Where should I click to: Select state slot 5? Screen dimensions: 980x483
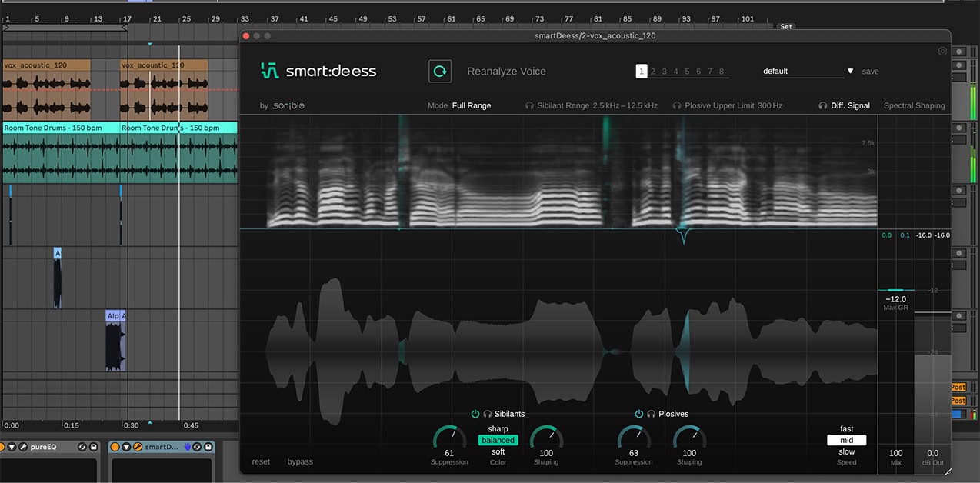pos(688,72)
